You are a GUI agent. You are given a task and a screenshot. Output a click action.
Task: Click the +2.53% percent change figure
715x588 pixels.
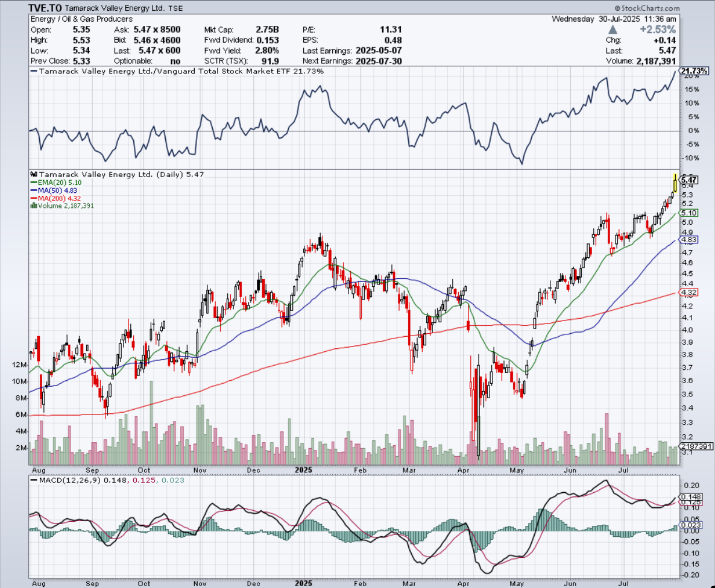(x=658, y=30)
